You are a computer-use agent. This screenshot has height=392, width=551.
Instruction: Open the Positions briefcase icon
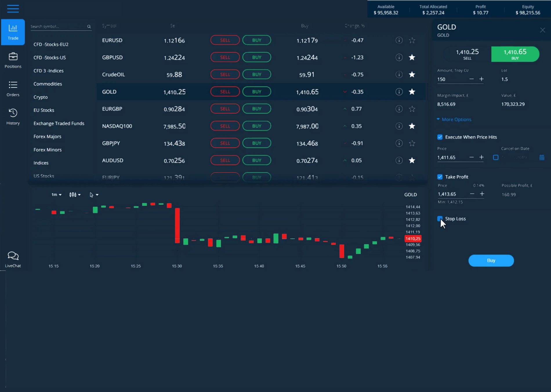13,57
